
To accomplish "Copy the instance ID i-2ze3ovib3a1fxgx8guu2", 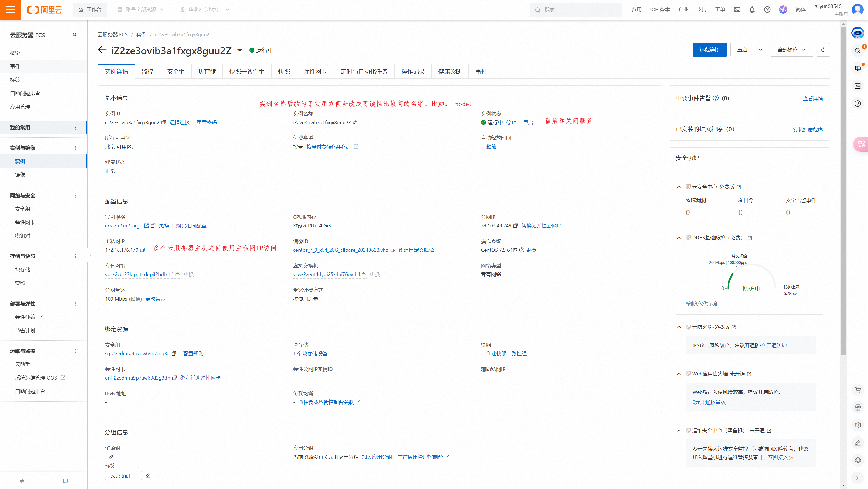I will point(164,123).
